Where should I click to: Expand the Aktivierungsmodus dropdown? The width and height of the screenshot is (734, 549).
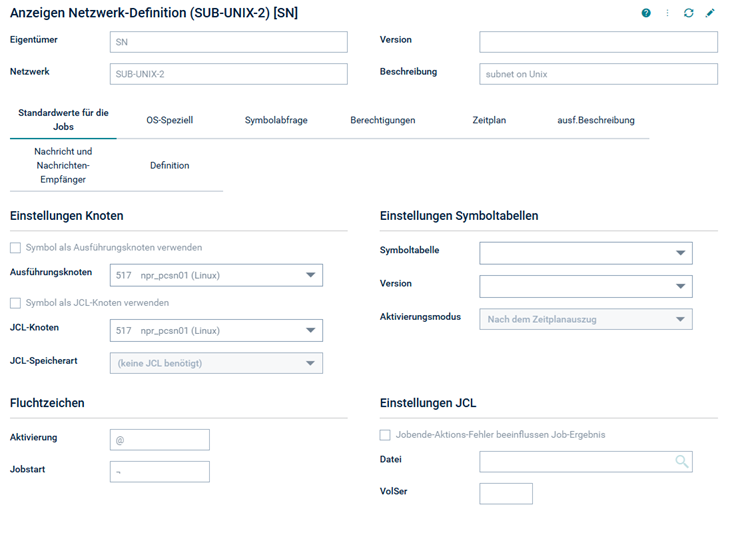coord(586,319)
